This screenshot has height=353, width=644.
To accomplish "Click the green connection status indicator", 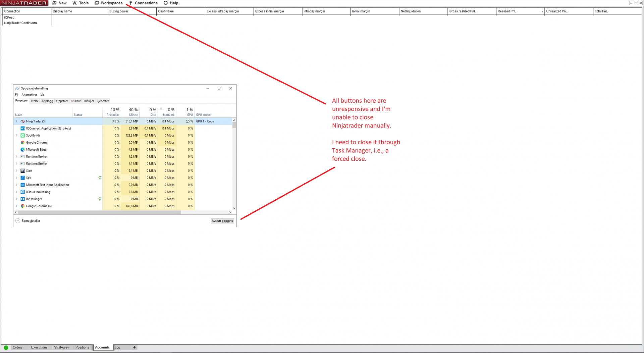I will 6,348.
